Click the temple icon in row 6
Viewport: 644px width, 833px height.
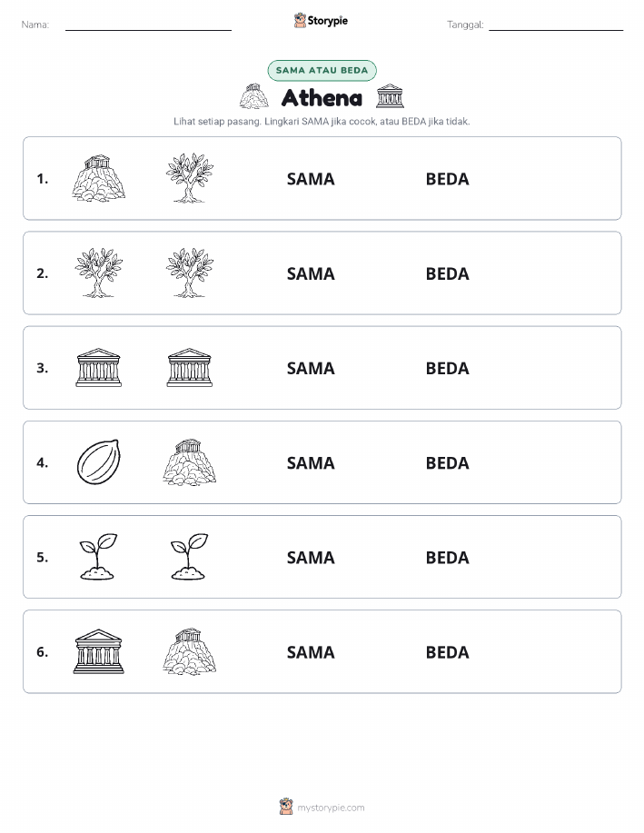pos(99,651)
